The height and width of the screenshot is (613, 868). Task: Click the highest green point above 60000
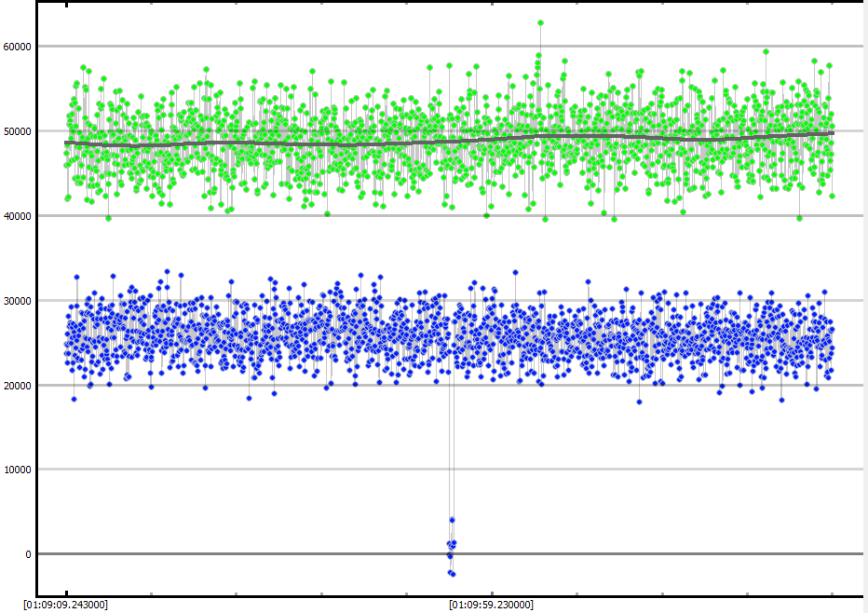540,23
